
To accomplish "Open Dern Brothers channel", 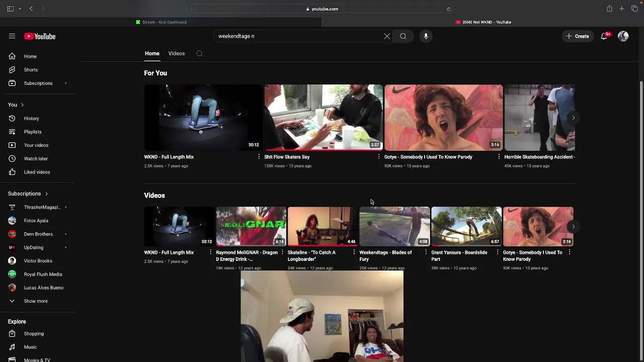I will click(38, 234).
